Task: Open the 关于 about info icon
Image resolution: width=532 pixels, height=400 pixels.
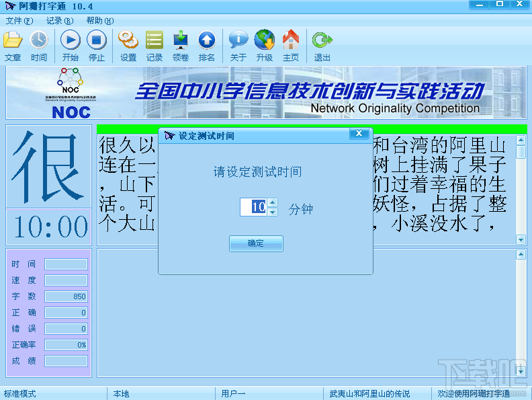Action: tap(238, 46)
